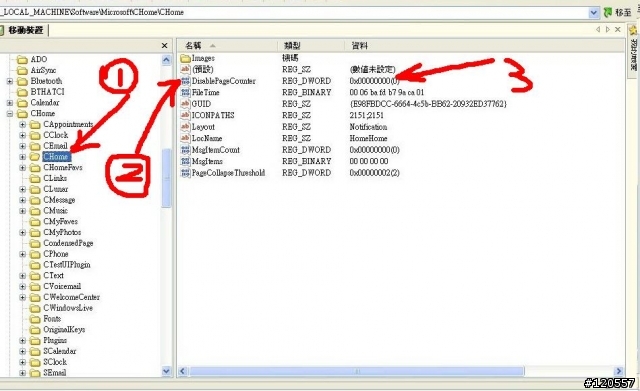Viewport: 640px width, 391px height.
Task: Expand the CEmail node
Action: (x=23, y=146)
